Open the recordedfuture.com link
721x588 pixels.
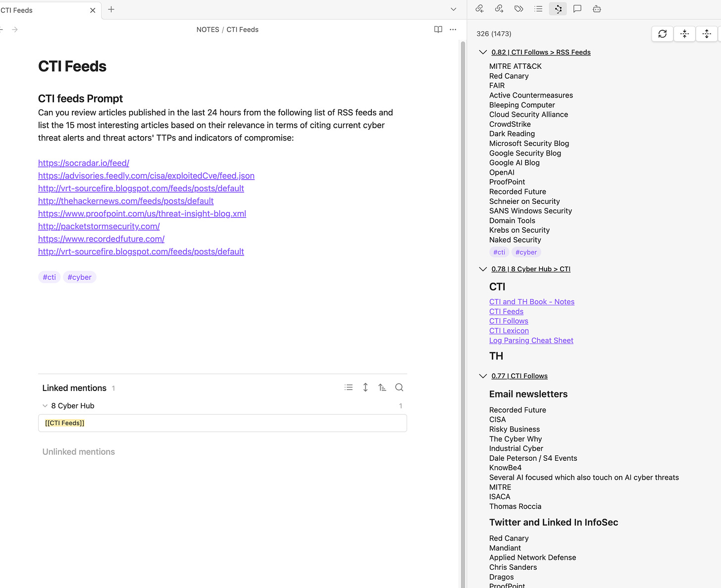coord(102,239)
